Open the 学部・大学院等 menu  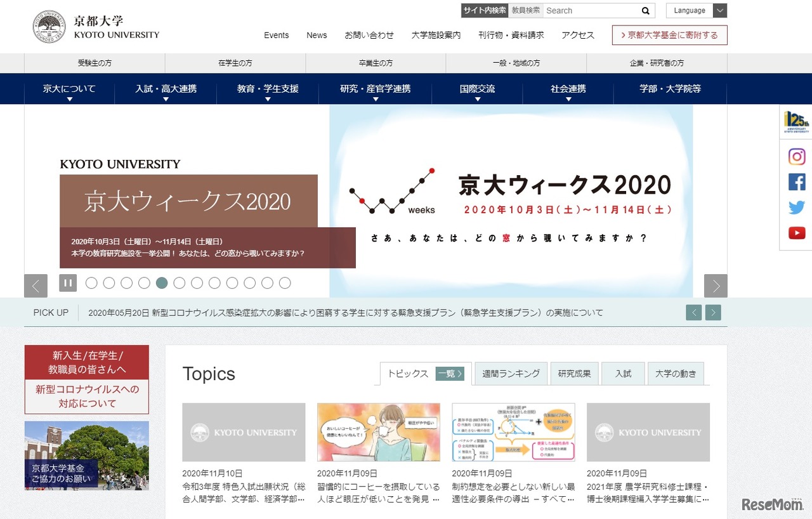(670, 89)
